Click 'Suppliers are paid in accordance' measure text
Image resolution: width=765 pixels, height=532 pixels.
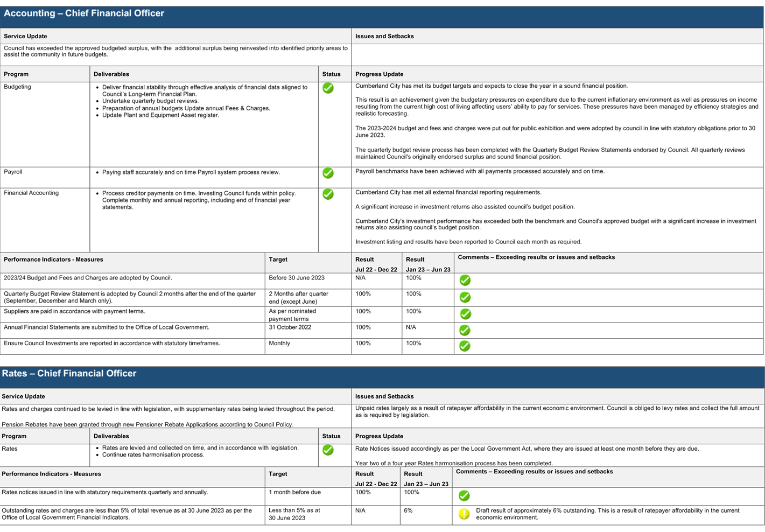coord(74,311)
